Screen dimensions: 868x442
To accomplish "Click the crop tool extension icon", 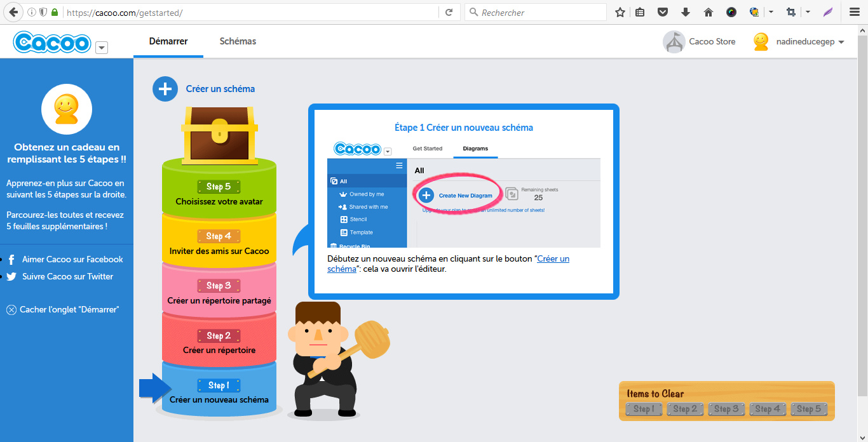I will tap(791, 12).
